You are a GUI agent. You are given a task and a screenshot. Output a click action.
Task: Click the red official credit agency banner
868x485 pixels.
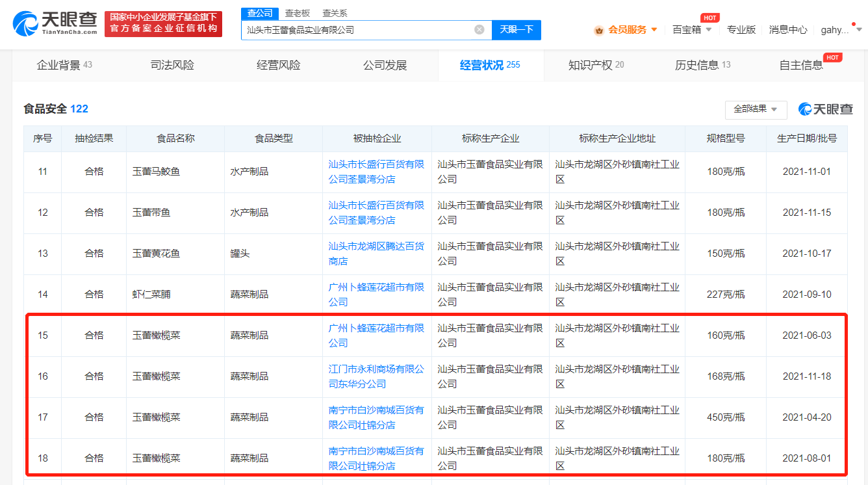[163, 24]
